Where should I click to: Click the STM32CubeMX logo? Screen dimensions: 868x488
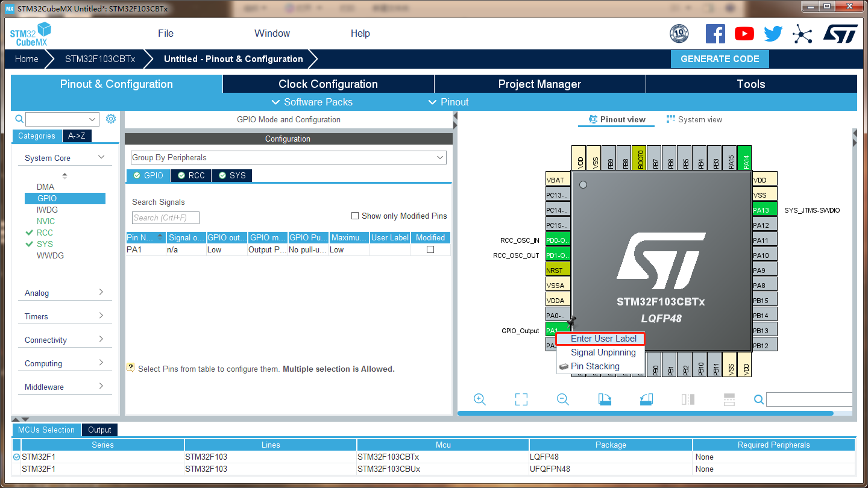(31, 34)
